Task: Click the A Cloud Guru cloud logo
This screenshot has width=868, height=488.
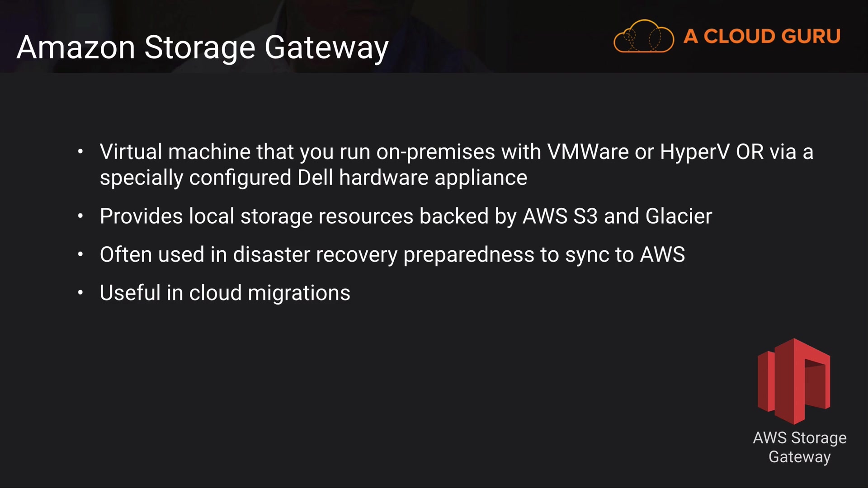Action: [643, 36]
